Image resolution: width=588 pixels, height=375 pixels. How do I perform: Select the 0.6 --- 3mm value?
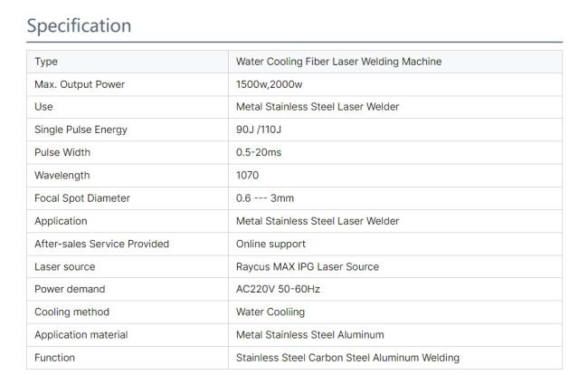coord(264,197)
